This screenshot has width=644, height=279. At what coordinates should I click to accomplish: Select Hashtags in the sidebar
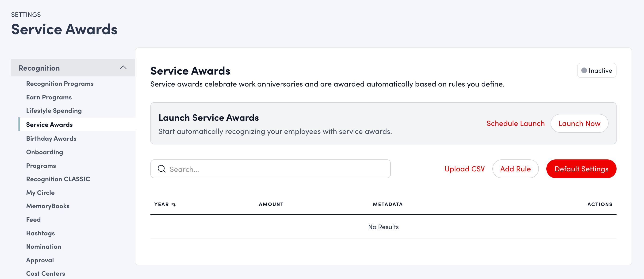pos(41,233)
